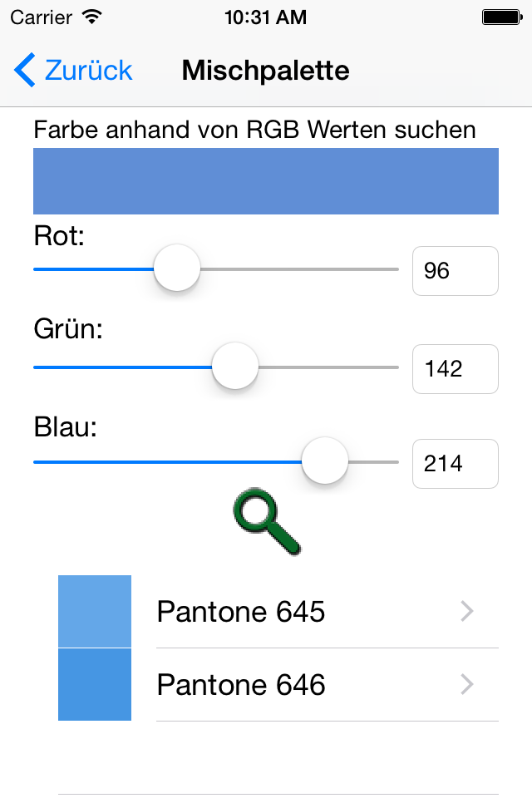532x798 pixels.
Task: Tap the Rot slider handle
Action: click(x=176, y=268)
